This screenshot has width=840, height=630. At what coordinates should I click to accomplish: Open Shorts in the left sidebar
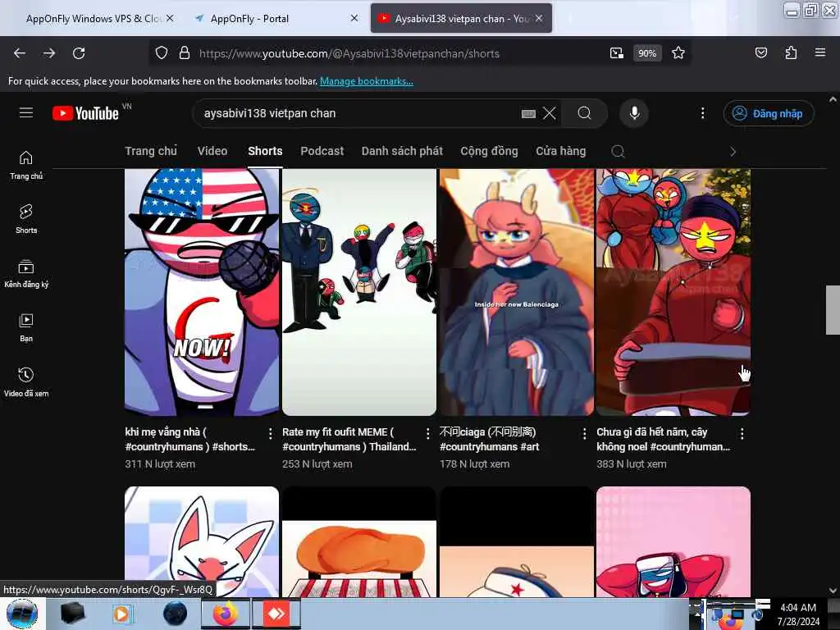tap(25, 219)
